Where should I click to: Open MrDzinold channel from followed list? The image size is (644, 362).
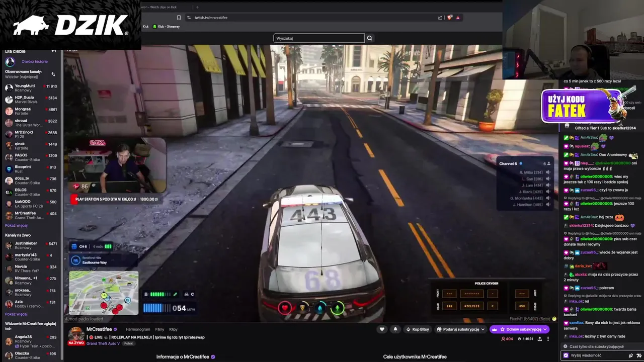click(31, 134)
